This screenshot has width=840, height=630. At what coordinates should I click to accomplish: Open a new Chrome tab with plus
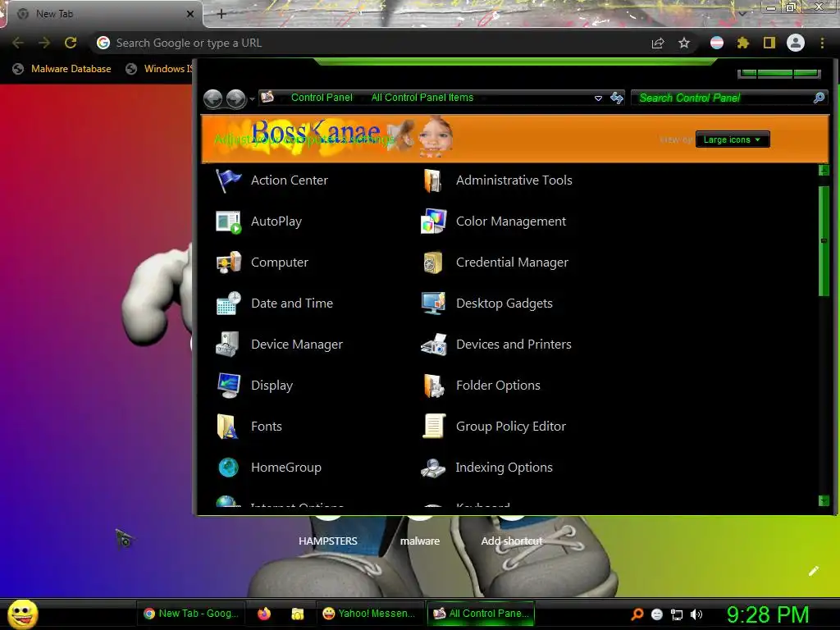click(221, 14)
